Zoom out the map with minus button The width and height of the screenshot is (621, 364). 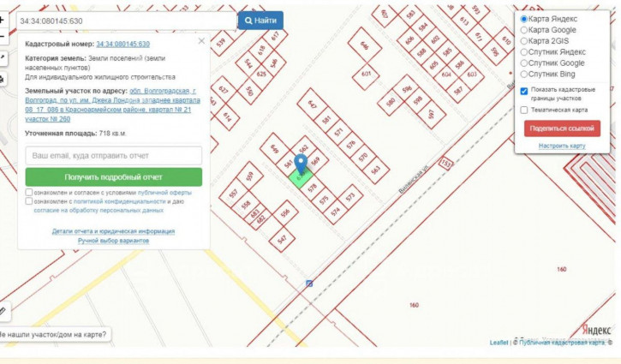pos(2,37)
